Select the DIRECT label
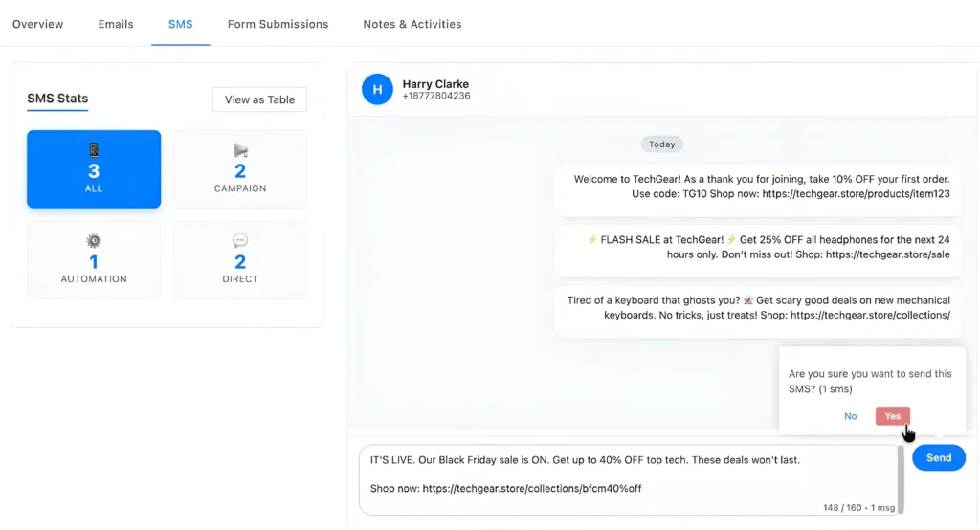Viewport: 980px width, 530px height. [240, 278]
